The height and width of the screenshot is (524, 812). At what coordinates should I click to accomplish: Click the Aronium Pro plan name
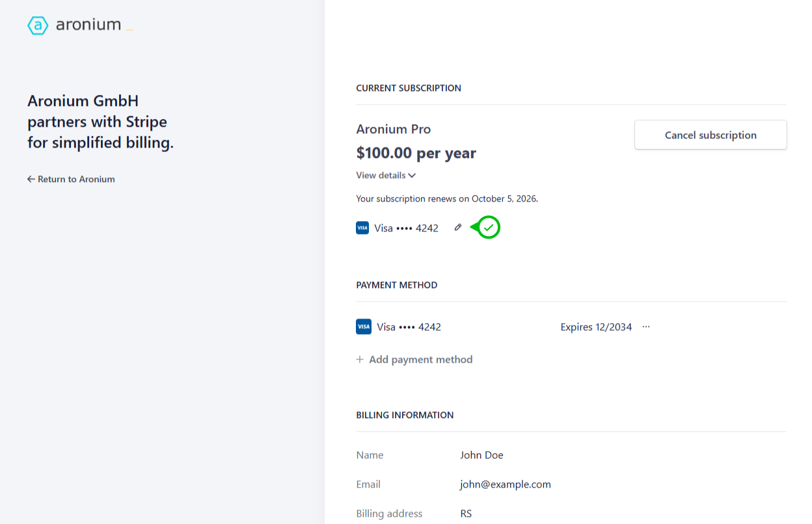click(x=393, y=129)
